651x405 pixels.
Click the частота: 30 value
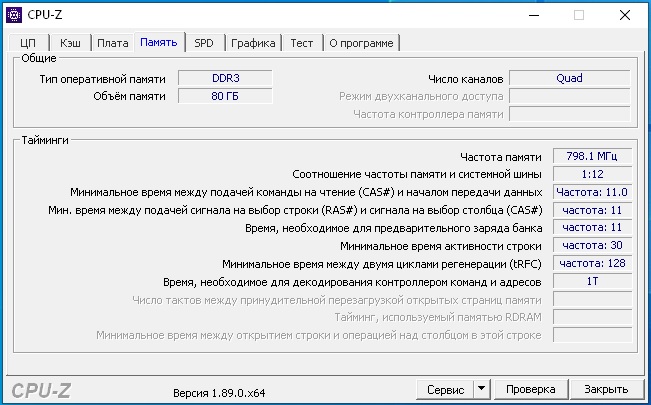click(592, 245)
